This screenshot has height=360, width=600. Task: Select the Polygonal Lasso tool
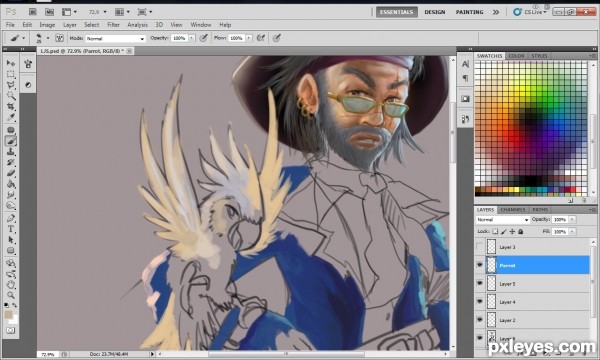tap(11, 85)
